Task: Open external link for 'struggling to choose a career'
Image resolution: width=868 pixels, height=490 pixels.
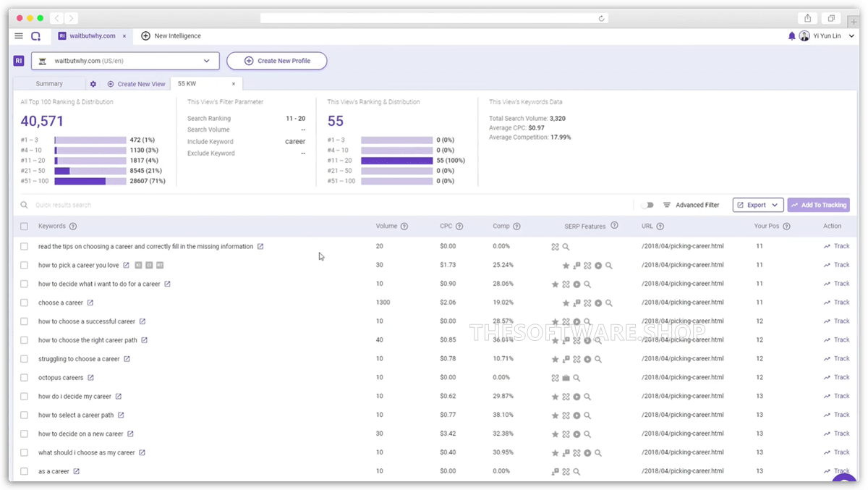Action: pyautogui.click(x=127, y=359)
